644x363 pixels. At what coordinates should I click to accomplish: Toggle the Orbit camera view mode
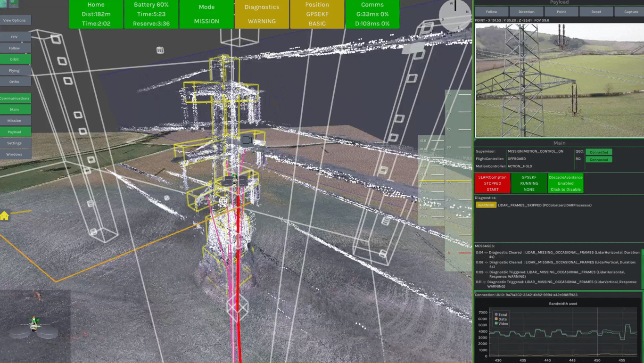click(x=15, y=59)
